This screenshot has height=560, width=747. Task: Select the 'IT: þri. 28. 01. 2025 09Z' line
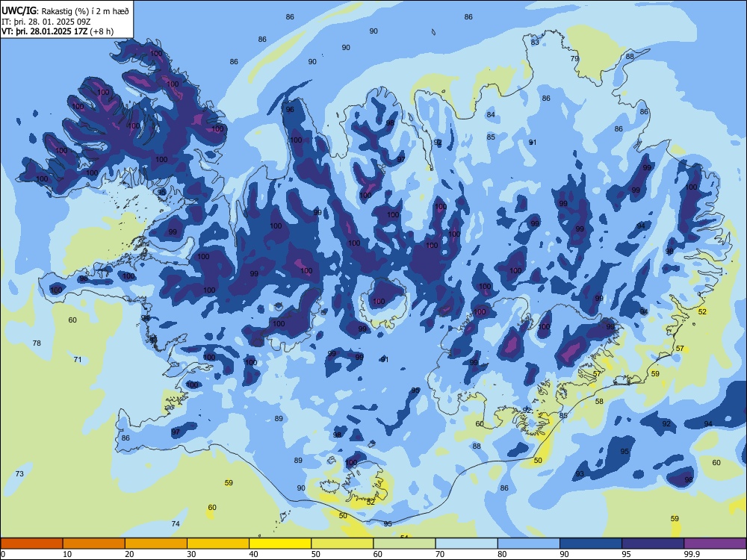coord(46,22)
